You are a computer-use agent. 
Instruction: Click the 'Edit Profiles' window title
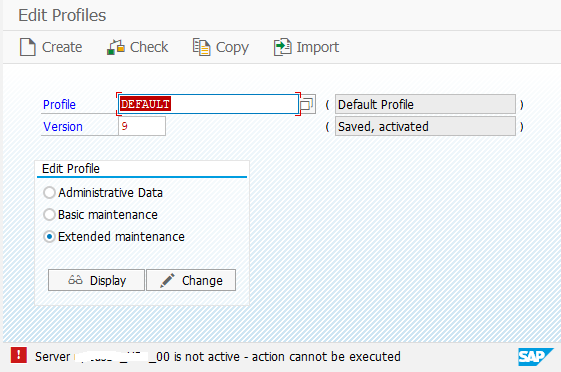pos(62,15)
